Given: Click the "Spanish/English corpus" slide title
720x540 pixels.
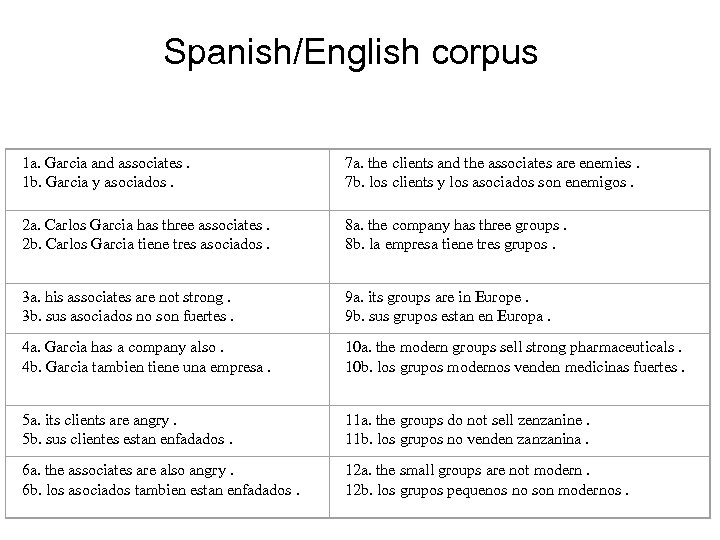Looking at the screenshot, I should point(351,52).
